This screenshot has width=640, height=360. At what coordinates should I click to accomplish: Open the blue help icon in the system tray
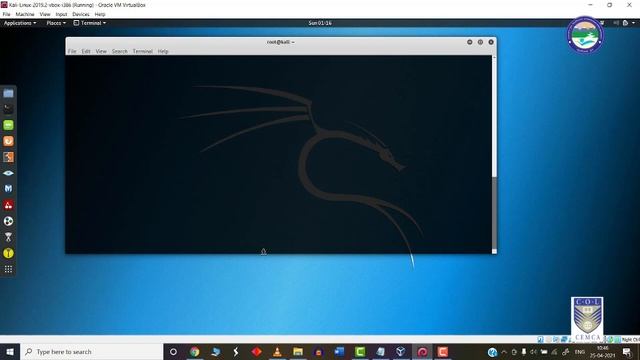pos(492,352)
